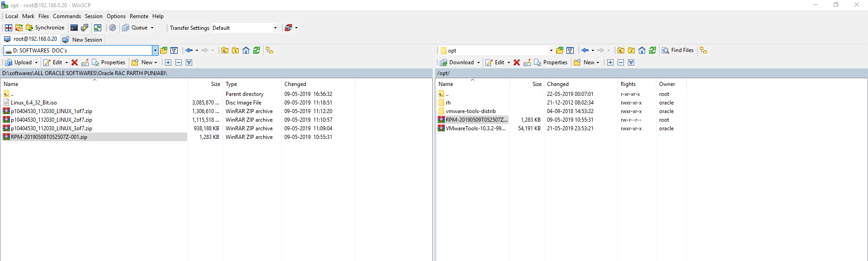This screenshot has height=261, width=868.
Task: Select Linux_6.4_32_Bit.iso in local panel
Action: (34, 103)
